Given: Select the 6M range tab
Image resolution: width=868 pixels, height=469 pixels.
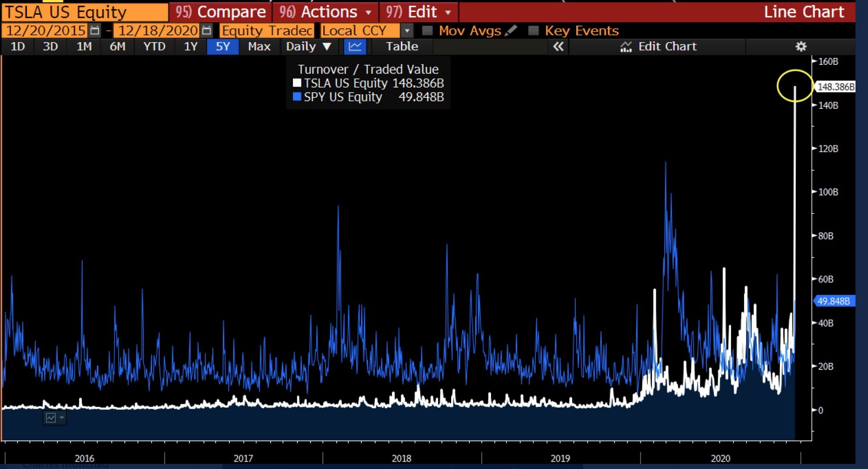Looking at the screenshot, I should (117, 47).
